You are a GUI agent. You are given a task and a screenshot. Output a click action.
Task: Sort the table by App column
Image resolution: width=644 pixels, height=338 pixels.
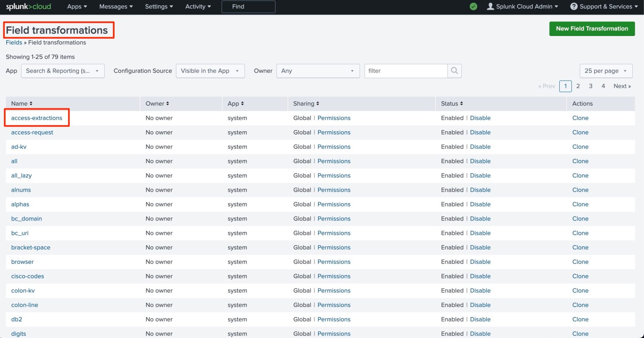click(236, 104)
